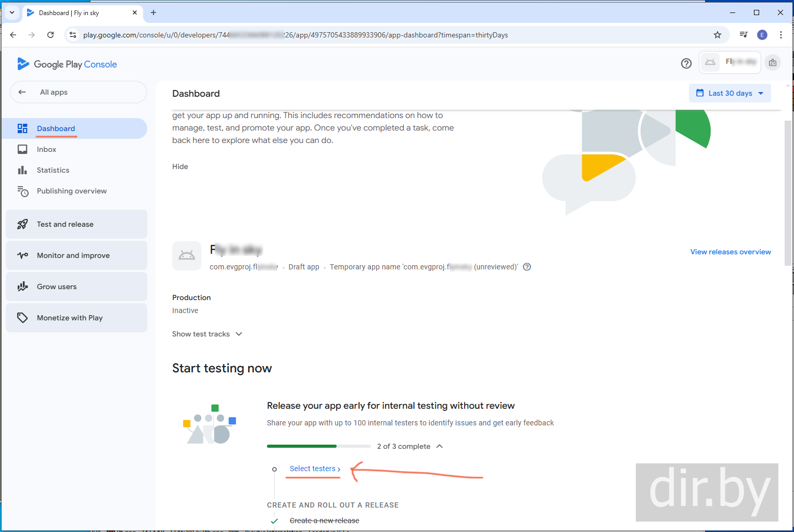Viewport: 794px width, 532px height.
Task: Expand the Monitor and improve section
Action: (76, 255)
